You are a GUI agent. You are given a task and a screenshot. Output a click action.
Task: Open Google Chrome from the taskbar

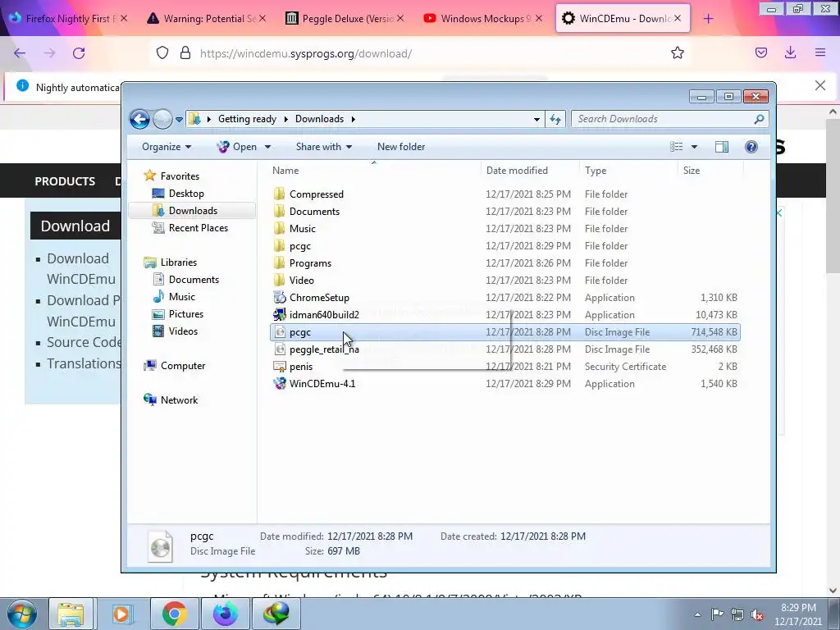[x=175, y=614]
